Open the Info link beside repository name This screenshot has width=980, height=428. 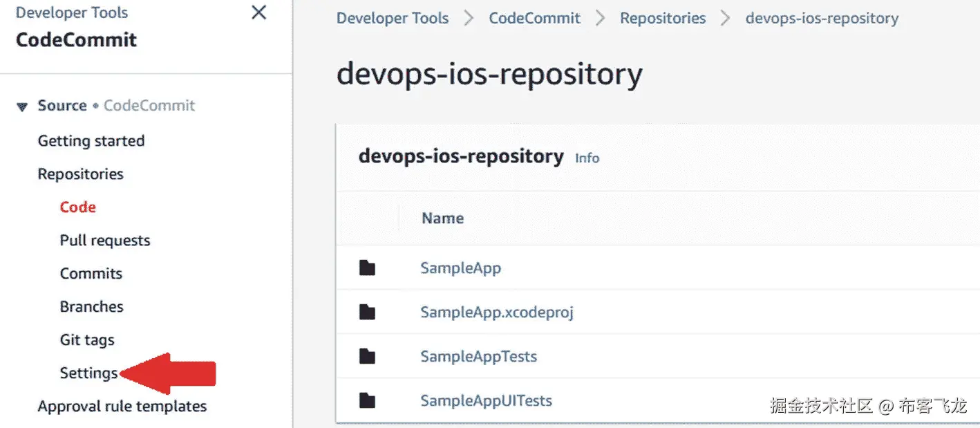coord(587,158)
